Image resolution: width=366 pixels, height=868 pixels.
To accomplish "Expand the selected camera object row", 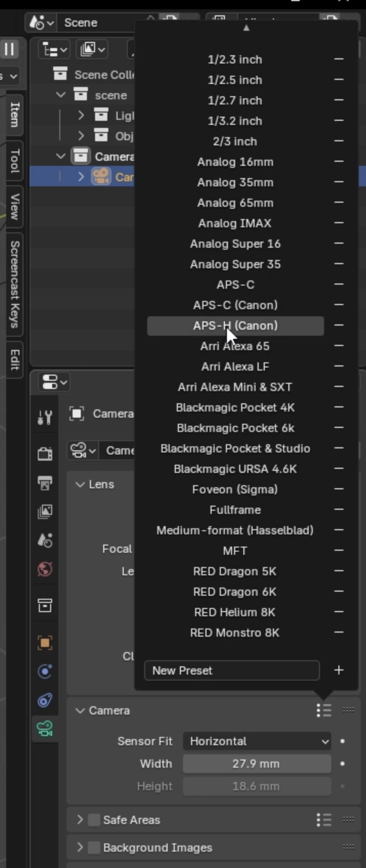I will (x=81, y=177).
